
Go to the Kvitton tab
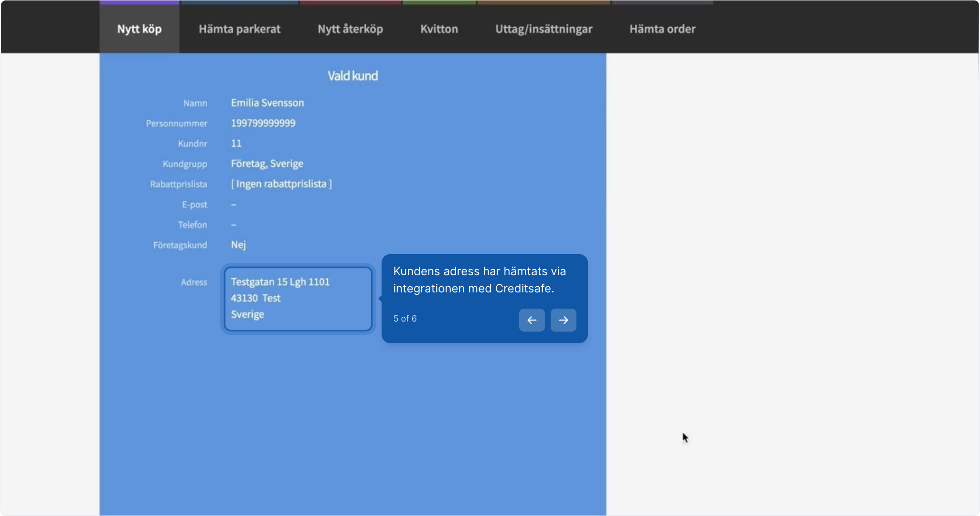(x=439, y=29)
